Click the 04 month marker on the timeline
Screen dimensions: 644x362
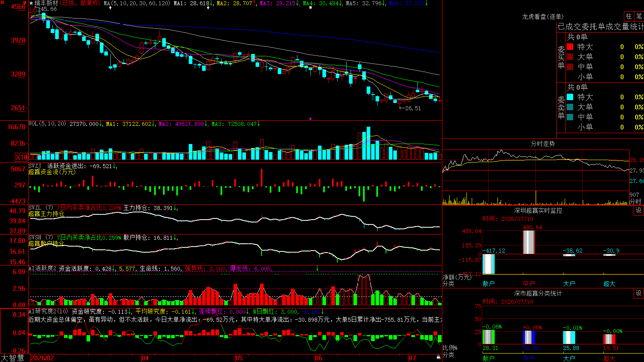pos(145,358)
